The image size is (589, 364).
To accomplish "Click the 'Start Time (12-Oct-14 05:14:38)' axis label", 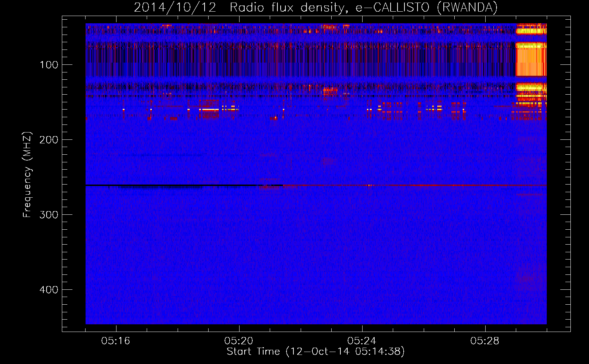I will (x=316, y=352).
